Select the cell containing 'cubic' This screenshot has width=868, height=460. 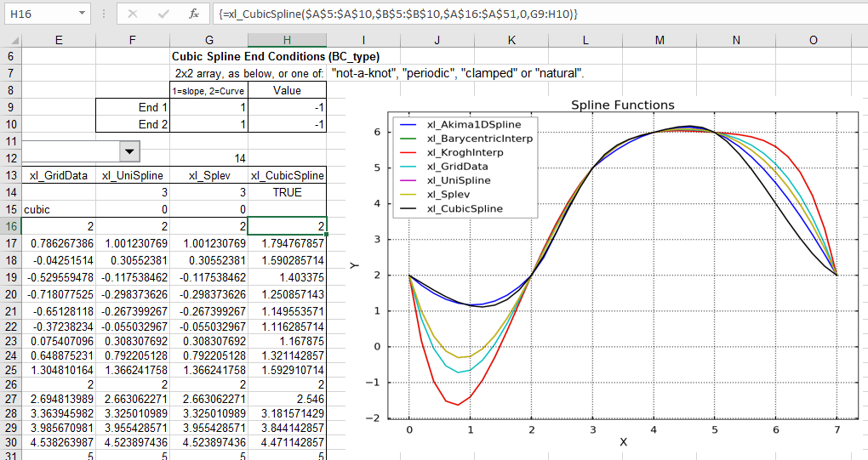point(58,209)
